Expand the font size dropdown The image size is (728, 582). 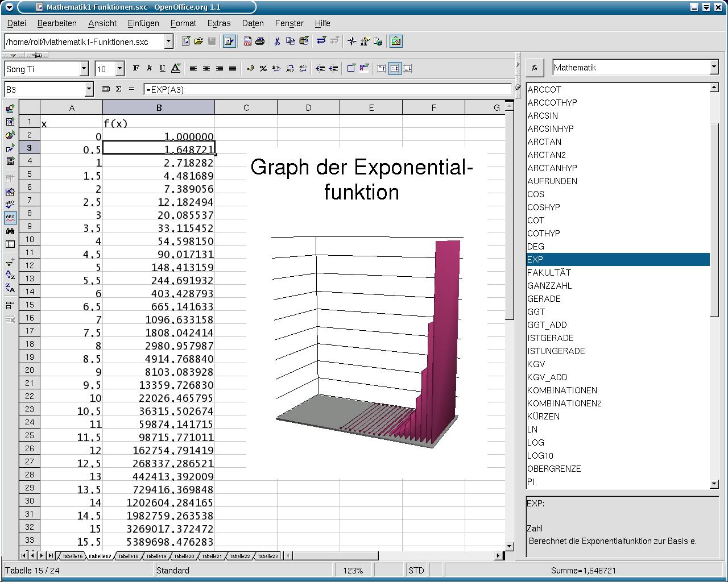(x=119, y=69)
